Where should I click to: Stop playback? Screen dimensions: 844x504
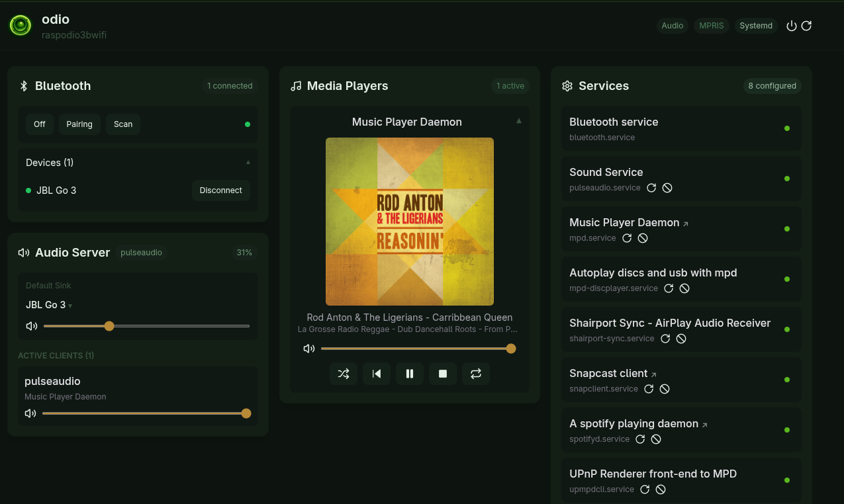click(x=443, y=374)
